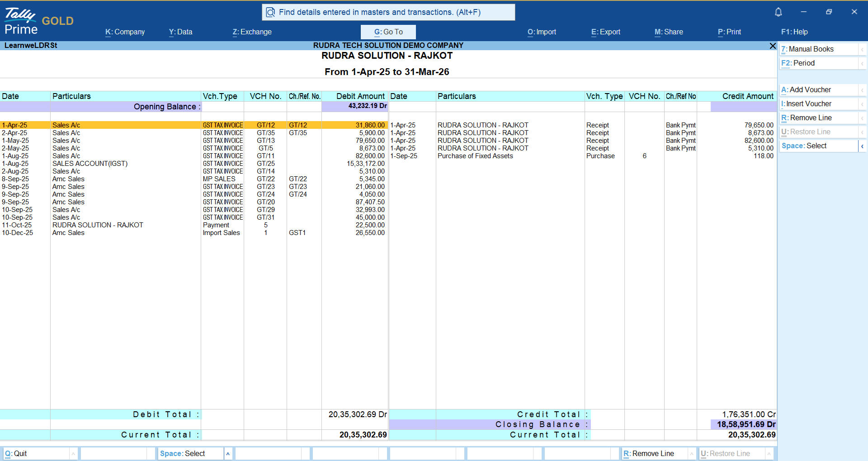Select the Debit Total 20,35,302.69 Dr value
868x461 pixels.
[x=358, y=414]
